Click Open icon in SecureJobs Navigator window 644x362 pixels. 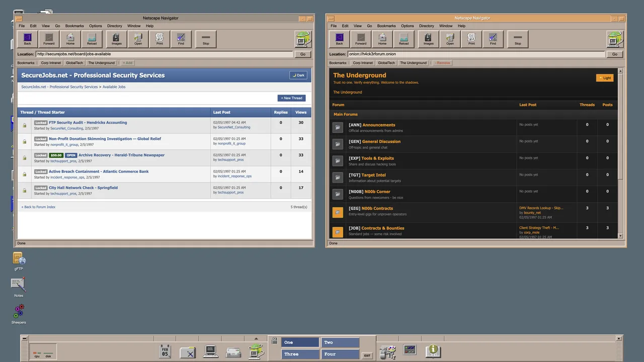coord(138,39)
